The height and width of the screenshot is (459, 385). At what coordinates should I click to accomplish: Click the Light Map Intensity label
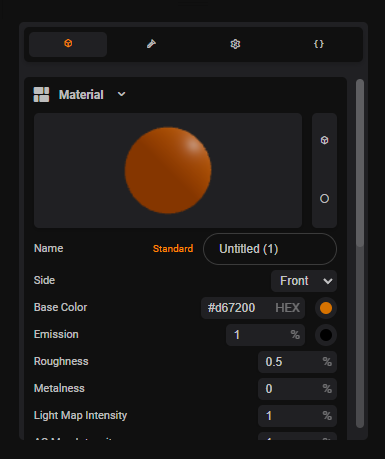pos(80,415)
